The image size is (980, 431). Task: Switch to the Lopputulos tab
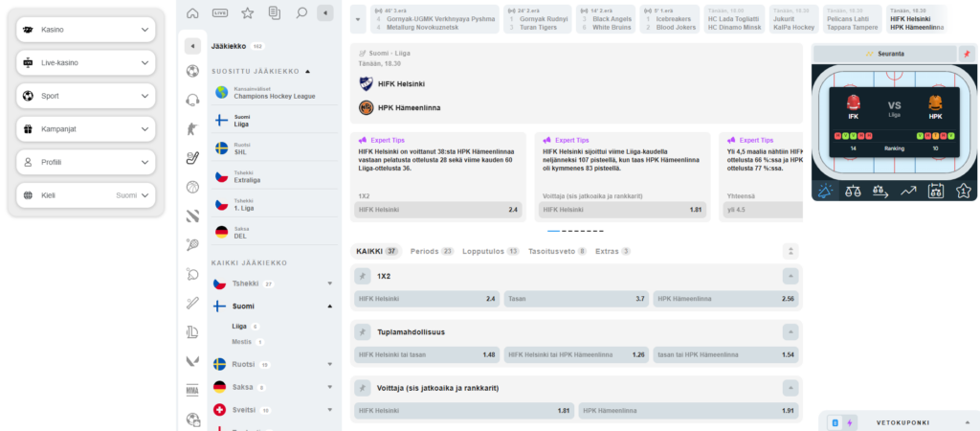(x=491, y=251)
